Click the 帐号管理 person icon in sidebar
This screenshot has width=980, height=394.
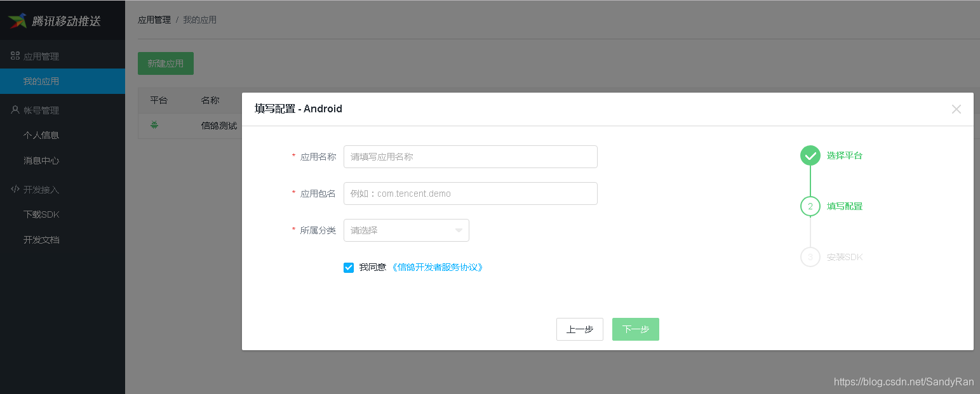[x=15, y=110]
